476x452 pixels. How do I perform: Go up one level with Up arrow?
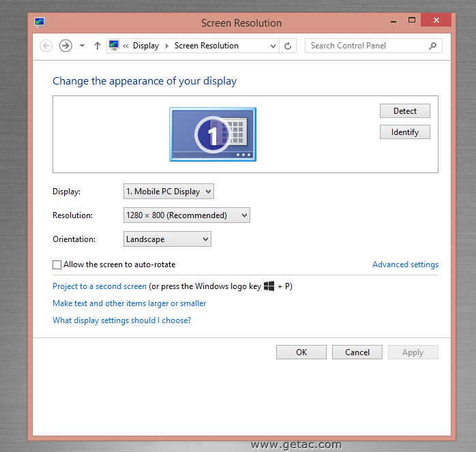click(98, 46)
